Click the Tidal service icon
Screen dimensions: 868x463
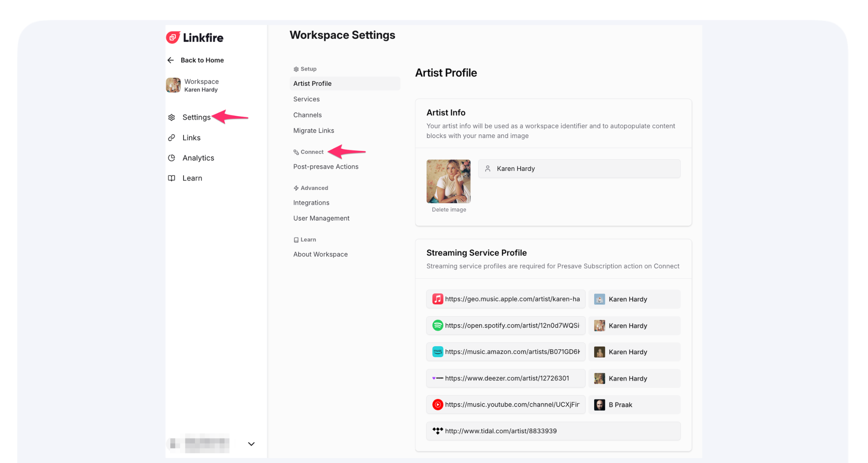[437, 431]
